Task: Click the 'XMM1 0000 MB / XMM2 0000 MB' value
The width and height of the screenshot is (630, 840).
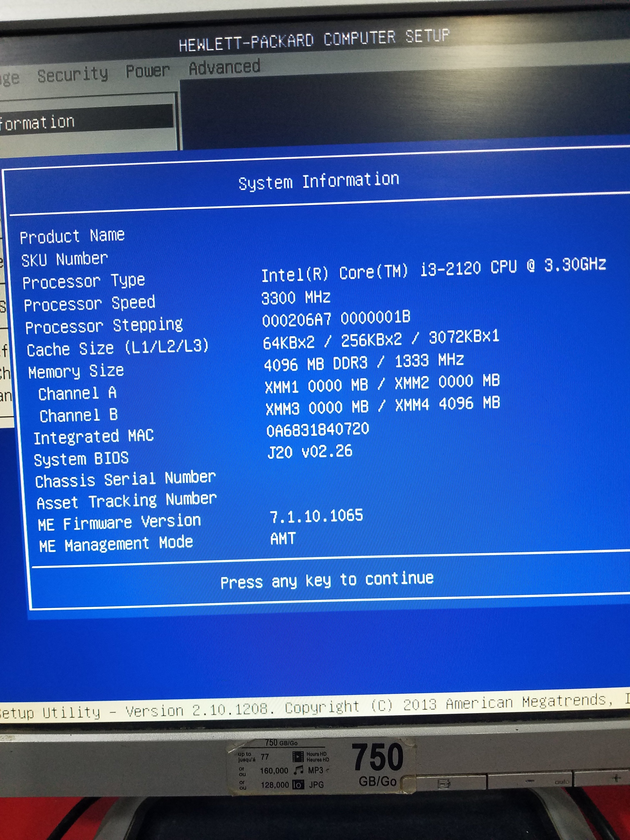Action: (x=382, y=384)
